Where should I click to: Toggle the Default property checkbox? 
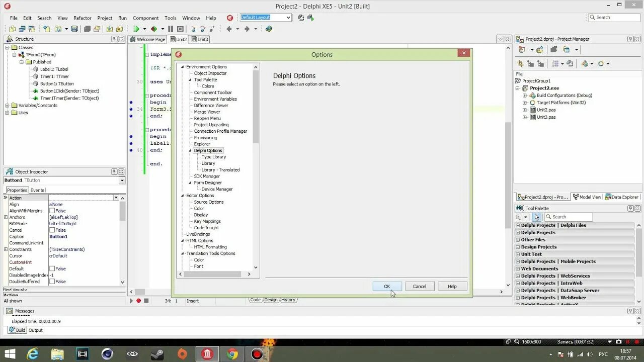52,269
